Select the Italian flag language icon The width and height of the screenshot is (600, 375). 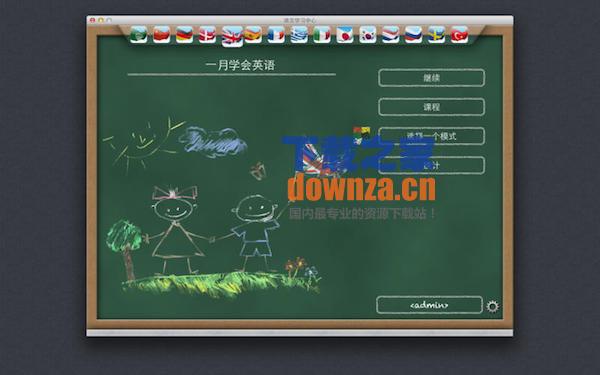(x=322, y=34)
